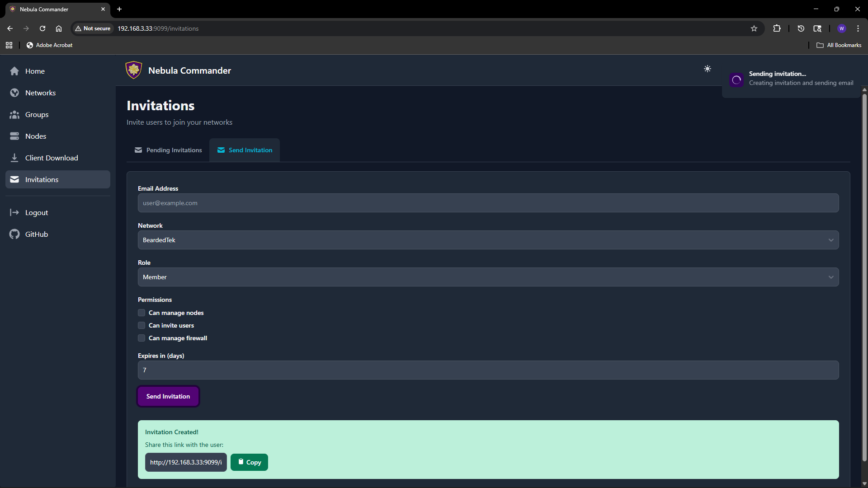Check the Can invite users box
The image size is (868, 488).
coord(142,325)
